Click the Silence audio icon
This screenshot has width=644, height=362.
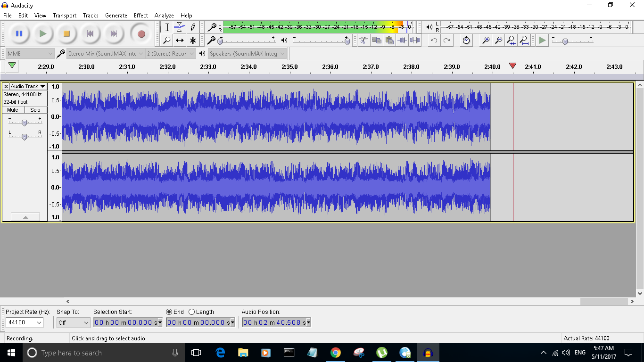click(x=414, y=41)
